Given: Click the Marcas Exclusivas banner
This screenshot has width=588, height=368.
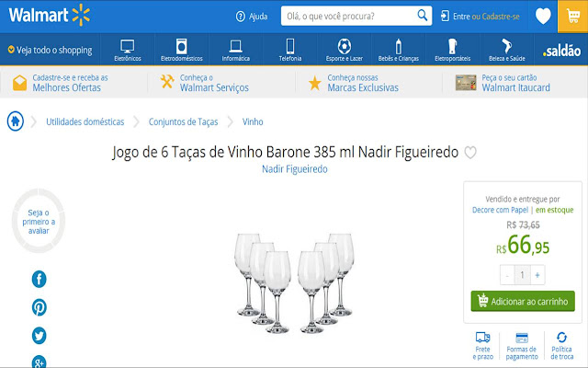Looking at the screenshot, I should (x=353, y=83).
